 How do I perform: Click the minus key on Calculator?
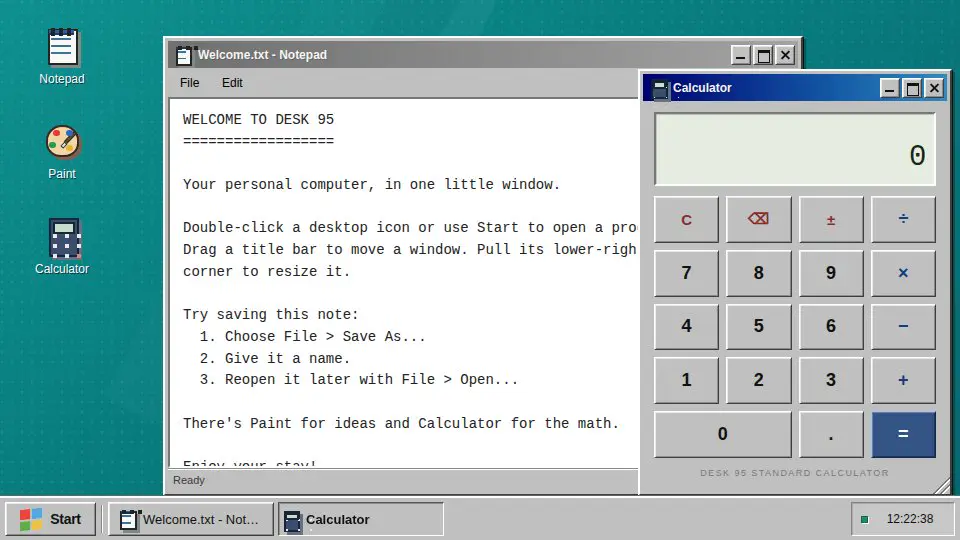pyautogui.click(x=903, y=326)
